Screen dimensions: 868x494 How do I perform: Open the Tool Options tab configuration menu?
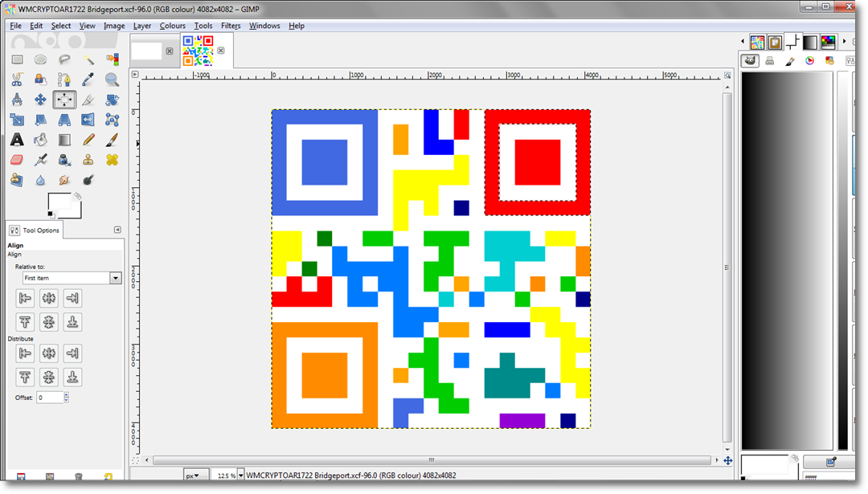pyautogui.click(x=117, y=230)
